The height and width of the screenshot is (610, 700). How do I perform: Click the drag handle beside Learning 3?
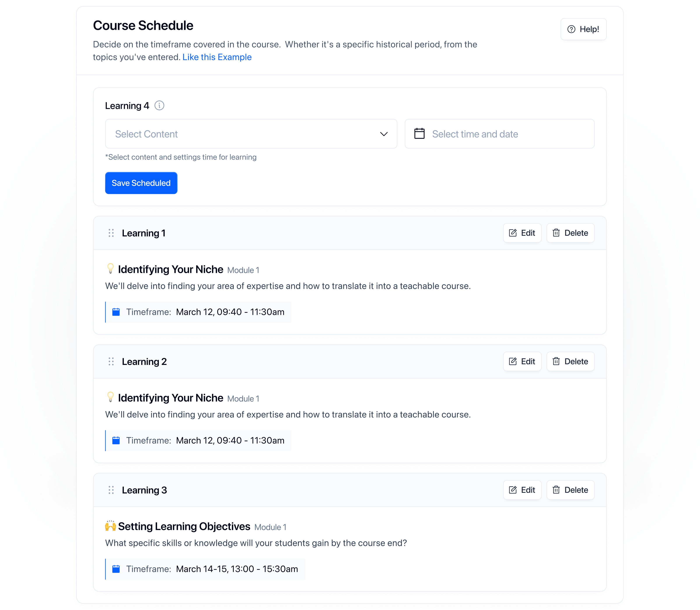coord(111,490)
